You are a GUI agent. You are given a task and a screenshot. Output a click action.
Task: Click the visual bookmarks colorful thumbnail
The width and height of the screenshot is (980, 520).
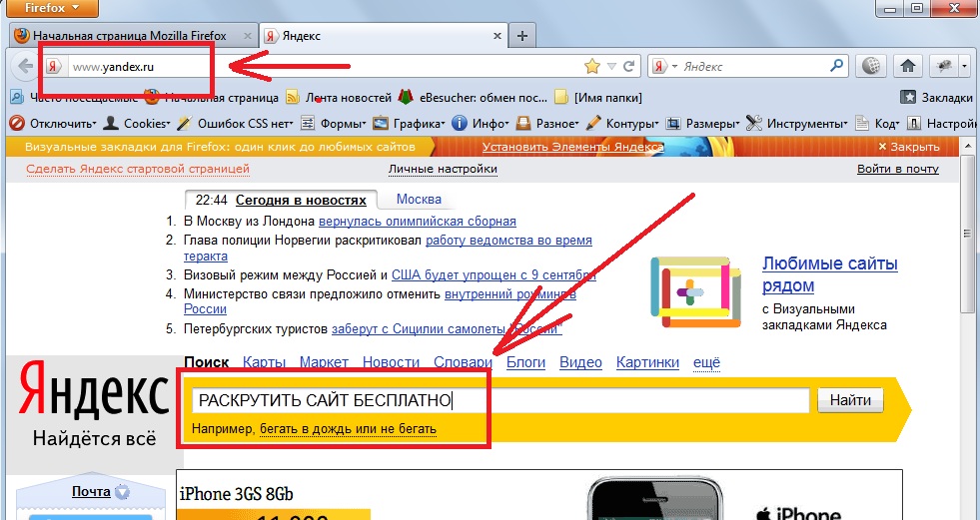(x=695, y=292)
